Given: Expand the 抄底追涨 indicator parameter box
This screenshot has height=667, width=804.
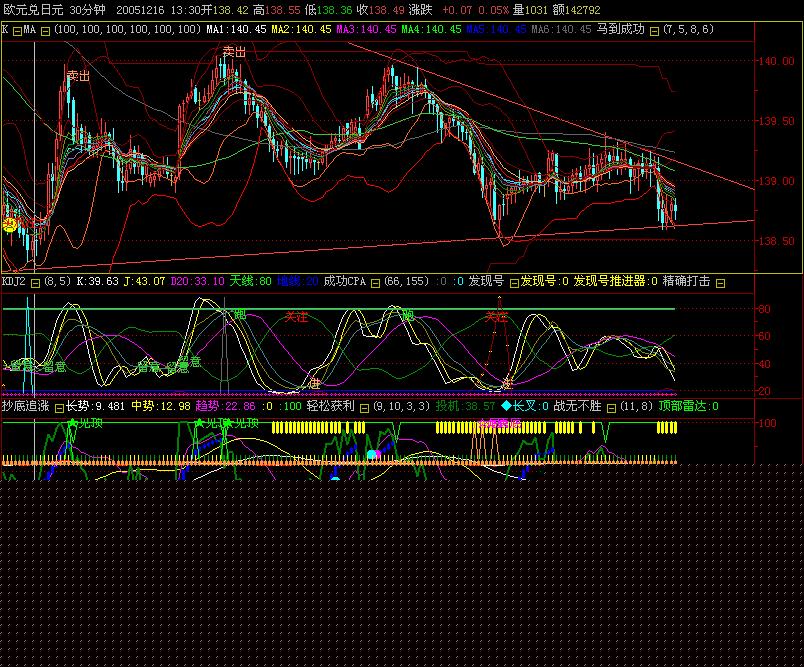Looking at the screenshot, I should [59, 408].
